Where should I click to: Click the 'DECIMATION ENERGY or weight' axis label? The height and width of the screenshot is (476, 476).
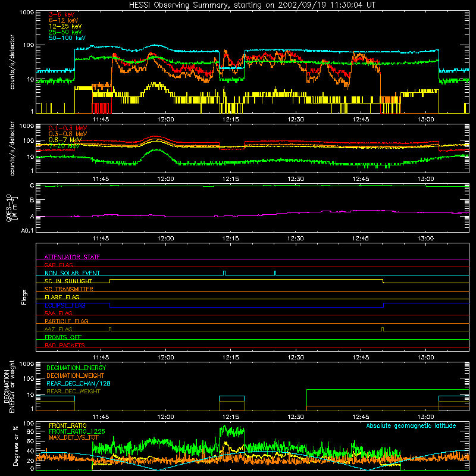(9, 386)
